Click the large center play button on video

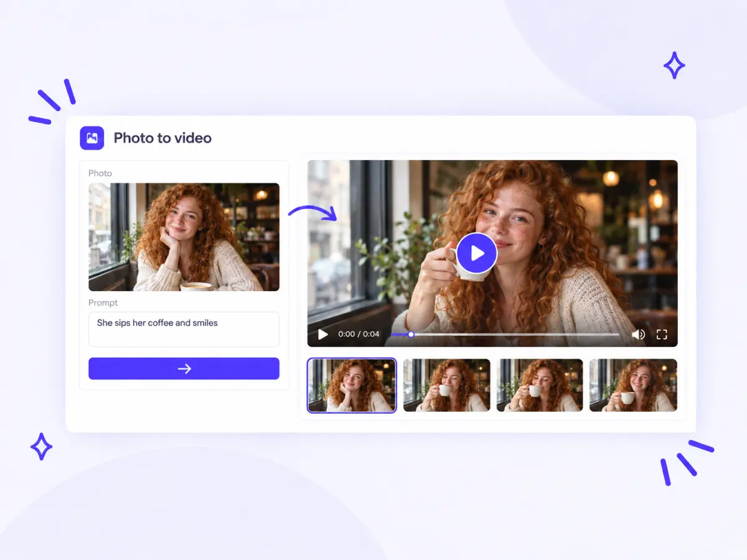[477, 253]
